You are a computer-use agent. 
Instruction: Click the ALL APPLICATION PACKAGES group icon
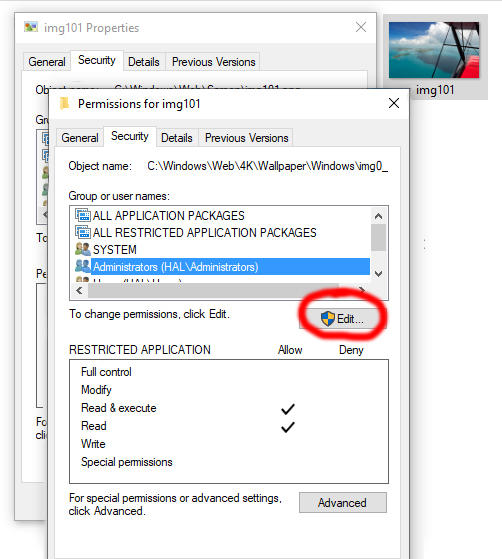83,215
